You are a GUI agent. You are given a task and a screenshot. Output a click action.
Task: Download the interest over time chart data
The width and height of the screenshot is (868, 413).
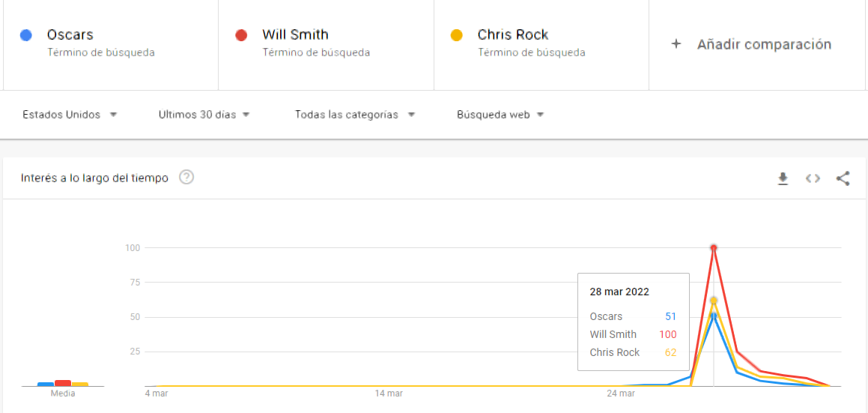[x=782, y=178]
